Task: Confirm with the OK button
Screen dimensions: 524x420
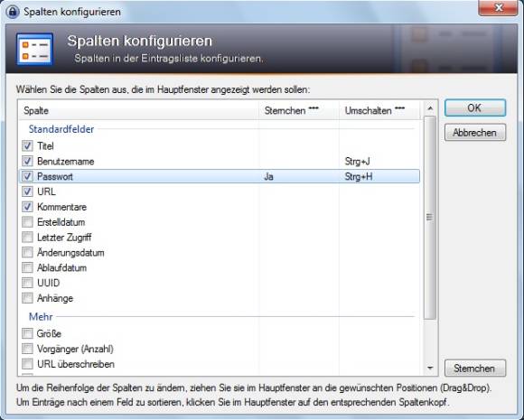Action: tap(475, 107)
